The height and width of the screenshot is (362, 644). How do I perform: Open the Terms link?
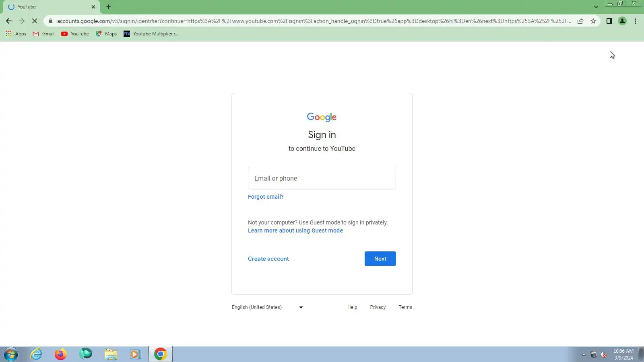point(405,307)
